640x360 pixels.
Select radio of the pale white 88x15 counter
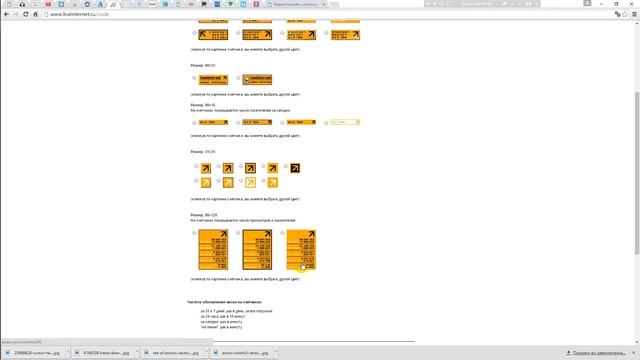tap(326, 122)
